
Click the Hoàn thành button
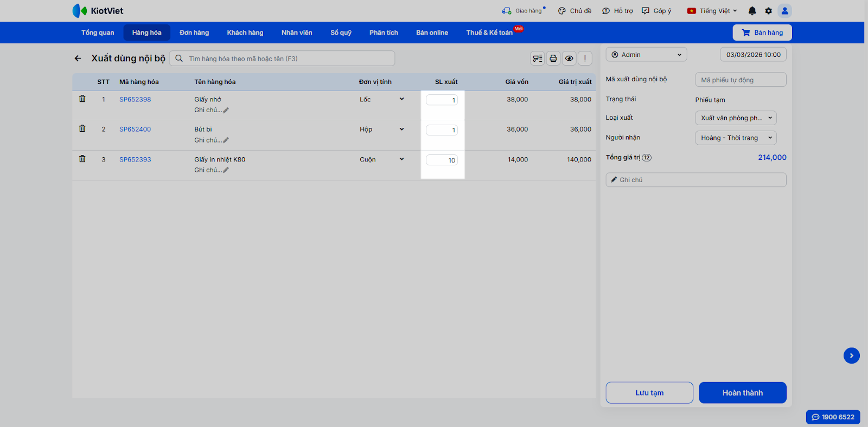pyautogui.click(x=742, y=393)
